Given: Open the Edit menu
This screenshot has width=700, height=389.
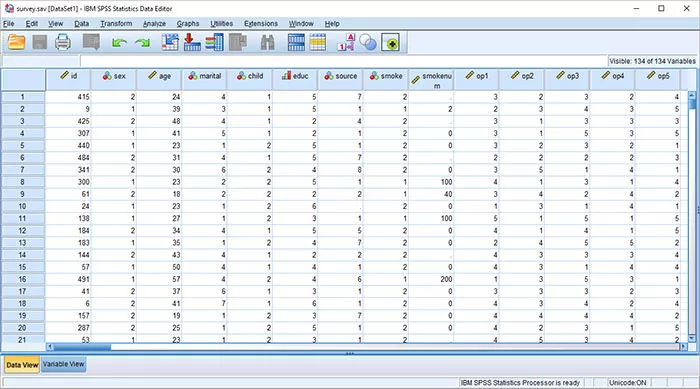Looking at the screenshot, I should tap(31, 24).
